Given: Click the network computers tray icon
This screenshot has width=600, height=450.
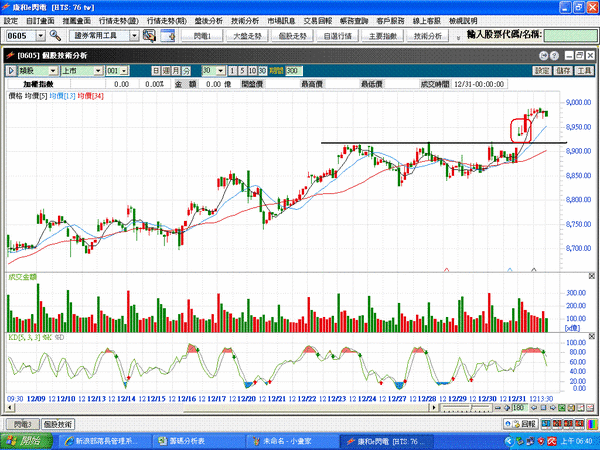Looking at the screenshot, I should [531, 441].
